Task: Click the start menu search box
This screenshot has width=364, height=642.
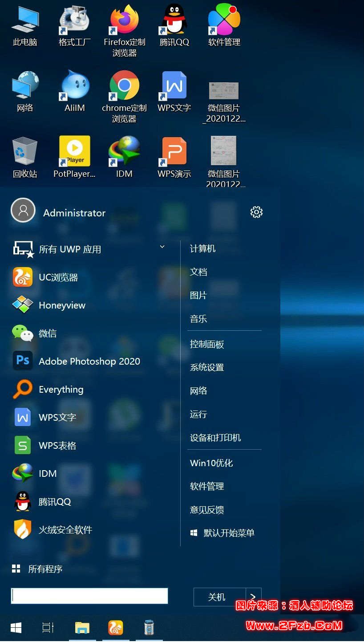Action: click(x=89, y=596)
